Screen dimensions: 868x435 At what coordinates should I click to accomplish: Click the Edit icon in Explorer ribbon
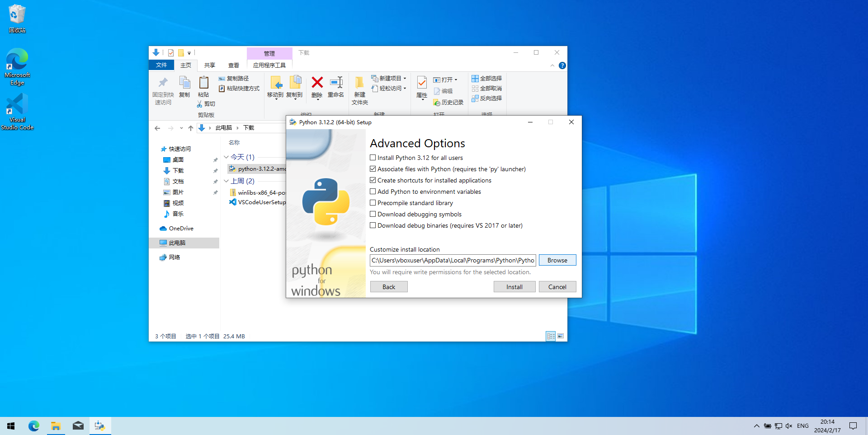[437, 91]
